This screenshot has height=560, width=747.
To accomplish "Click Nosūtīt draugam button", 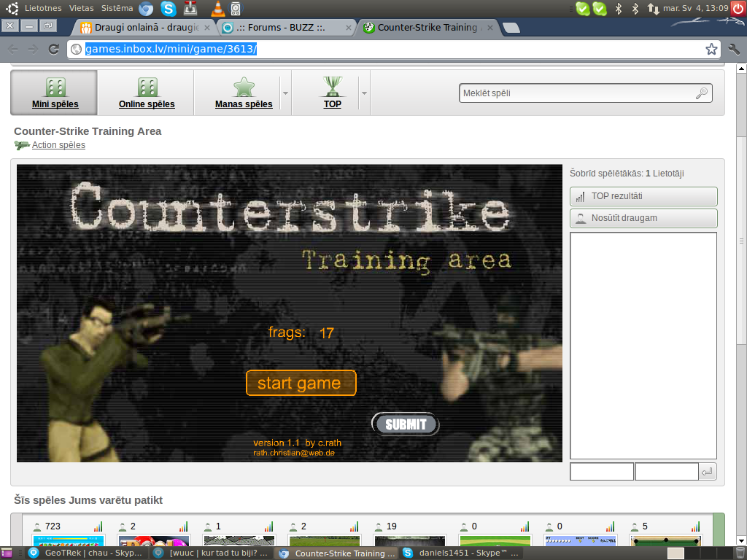I will (x=643, y=218).
